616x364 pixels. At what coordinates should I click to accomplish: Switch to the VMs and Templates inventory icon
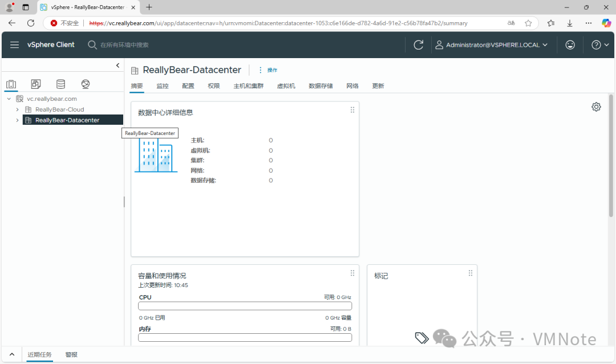tap(36, 84)
